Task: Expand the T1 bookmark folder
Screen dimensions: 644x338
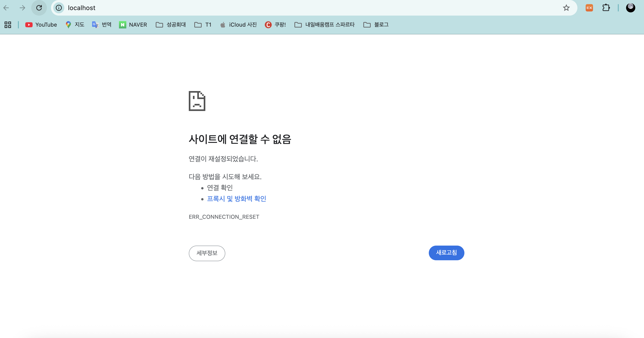Action: click(x=203, y=25)
